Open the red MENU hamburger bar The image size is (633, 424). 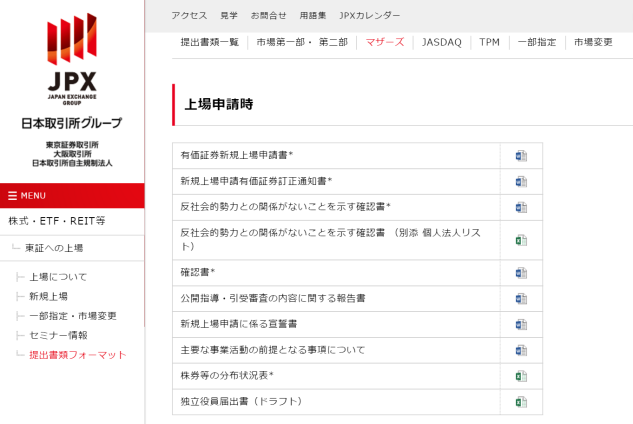72,195
